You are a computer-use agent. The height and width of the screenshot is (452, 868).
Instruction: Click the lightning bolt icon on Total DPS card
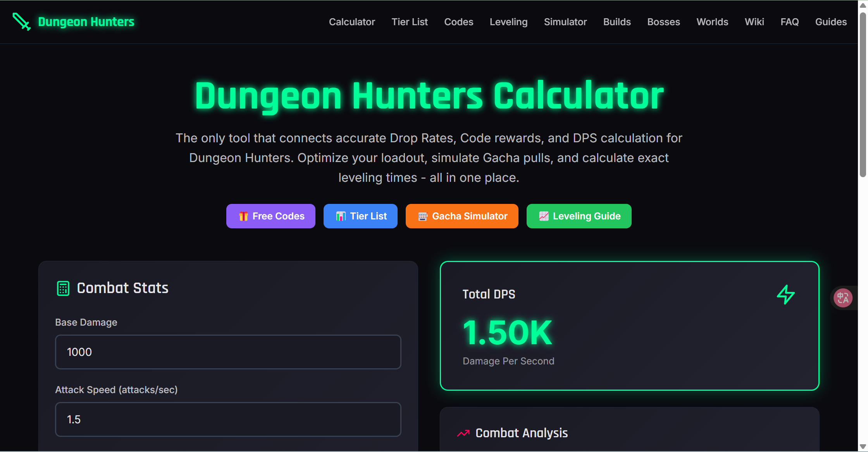[786, 295]
